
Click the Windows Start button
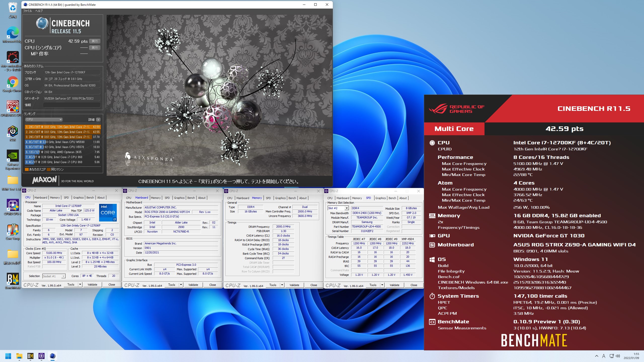[8, 356]
